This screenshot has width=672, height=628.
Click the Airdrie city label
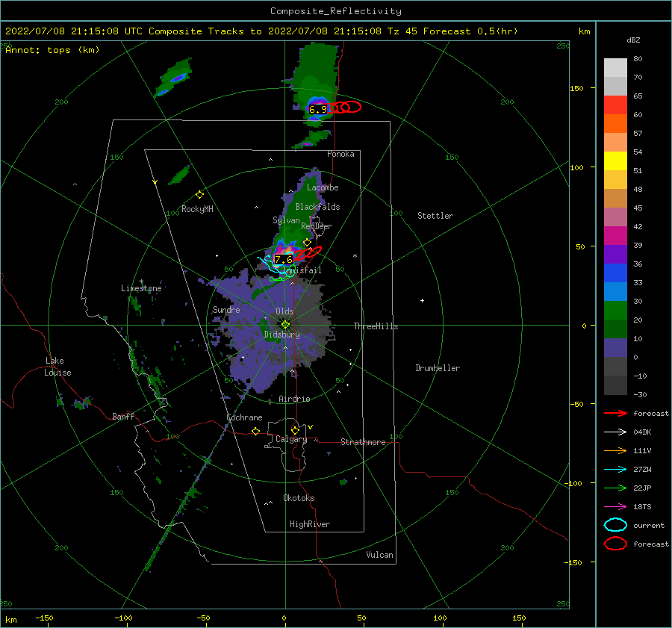coord(294,399)
